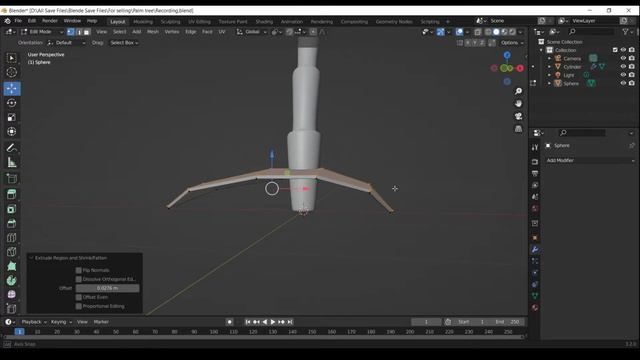Toggle X-Ray view
Viewport: 640px width, 360px height.
[x=478, y=32]
